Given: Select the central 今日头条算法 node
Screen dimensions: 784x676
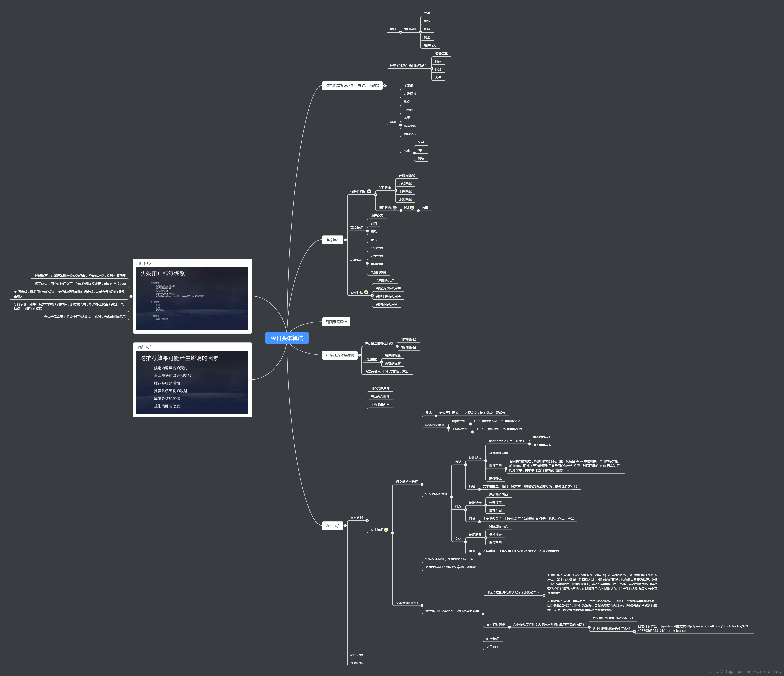Looking at the screenshot, I should tap(287, 338).
